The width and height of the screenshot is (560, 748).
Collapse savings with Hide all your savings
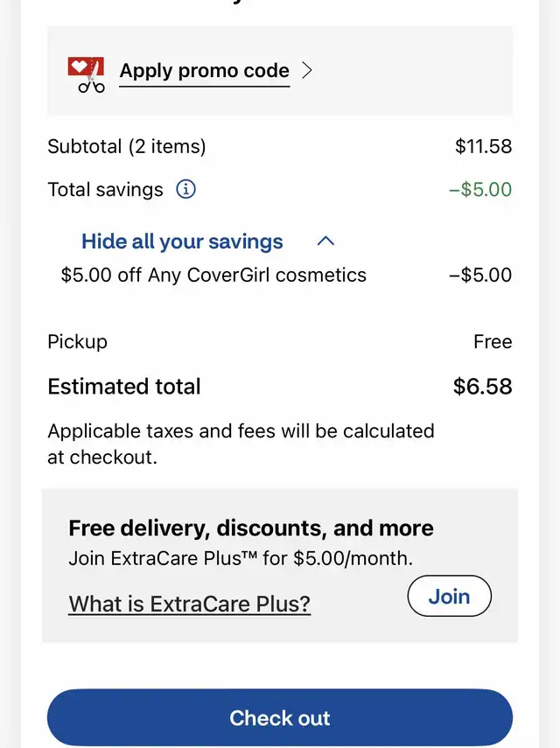pos(182,241)
